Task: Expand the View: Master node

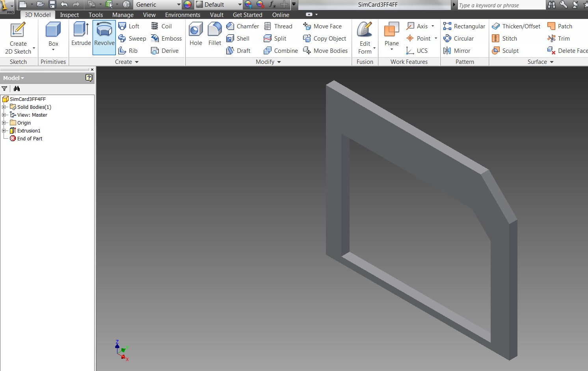Action: click(x=4, y=115)
